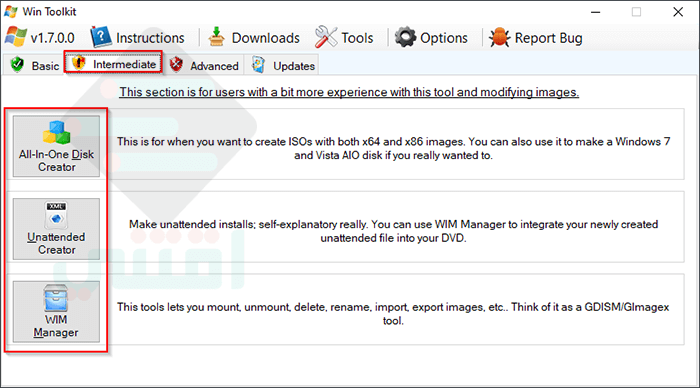Click the green shield Basic icon
The height and width of the screenshot is (388, 700).
coord(17,65)
